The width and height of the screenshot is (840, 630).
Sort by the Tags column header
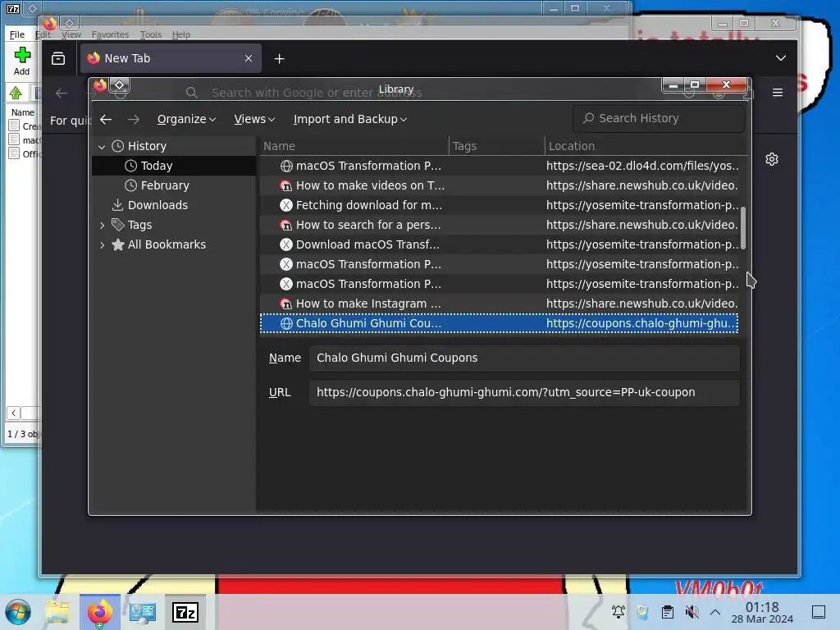click(496, 146)
